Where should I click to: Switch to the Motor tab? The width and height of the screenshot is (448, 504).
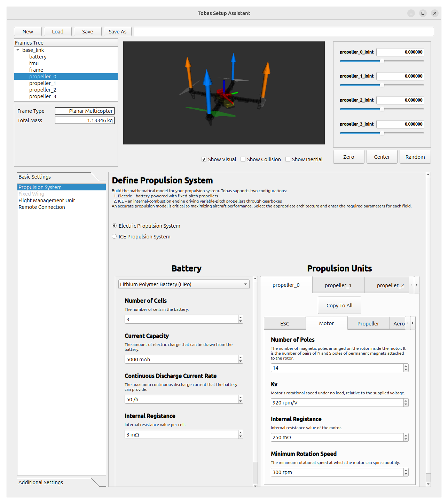327,323
